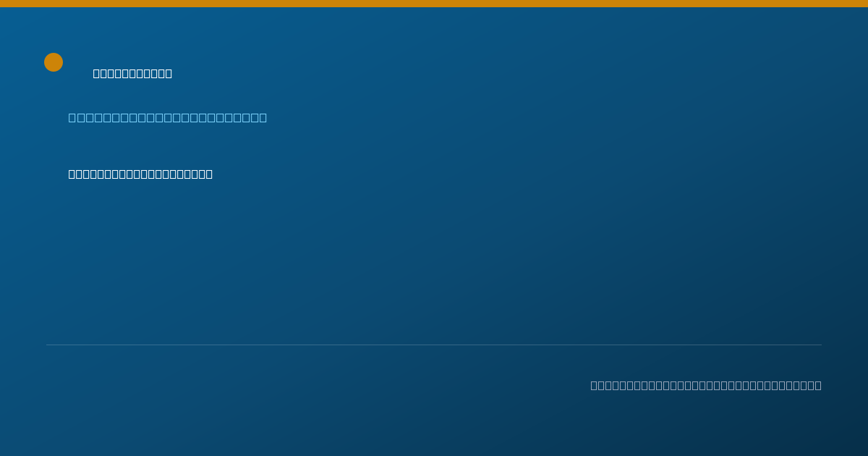Open the light blue headline text line

tap(168, 117)
